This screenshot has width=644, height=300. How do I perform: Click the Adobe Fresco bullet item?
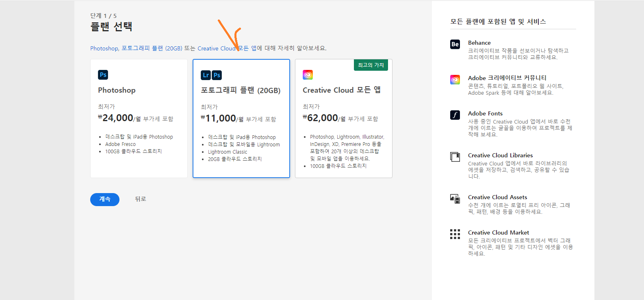[x=121, y=144]
